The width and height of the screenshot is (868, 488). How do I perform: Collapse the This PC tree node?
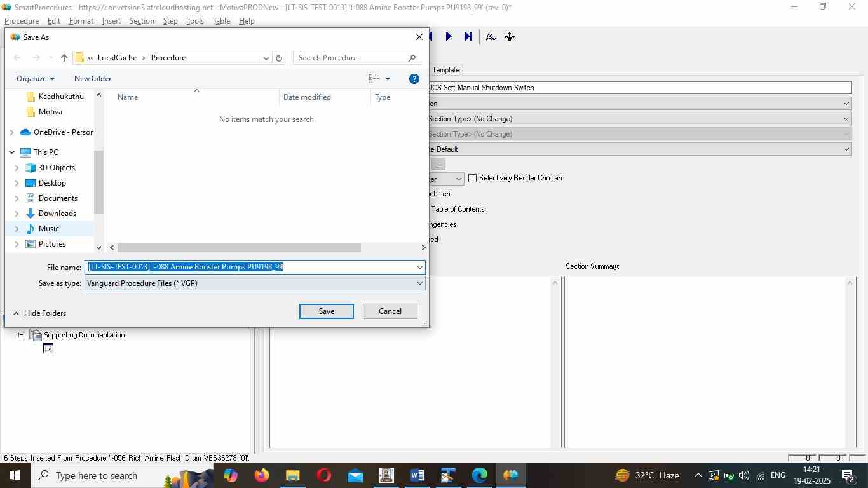tap(11, 152)
